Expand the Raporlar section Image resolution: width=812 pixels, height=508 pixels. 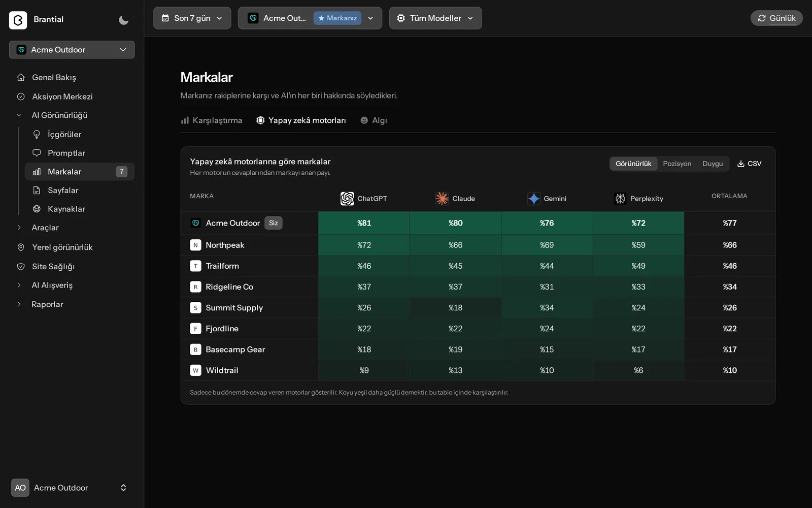19,304
